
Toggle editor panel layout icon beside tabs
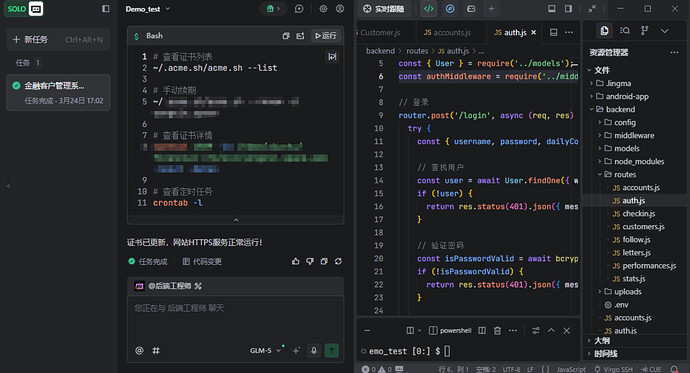click(554, 33)
